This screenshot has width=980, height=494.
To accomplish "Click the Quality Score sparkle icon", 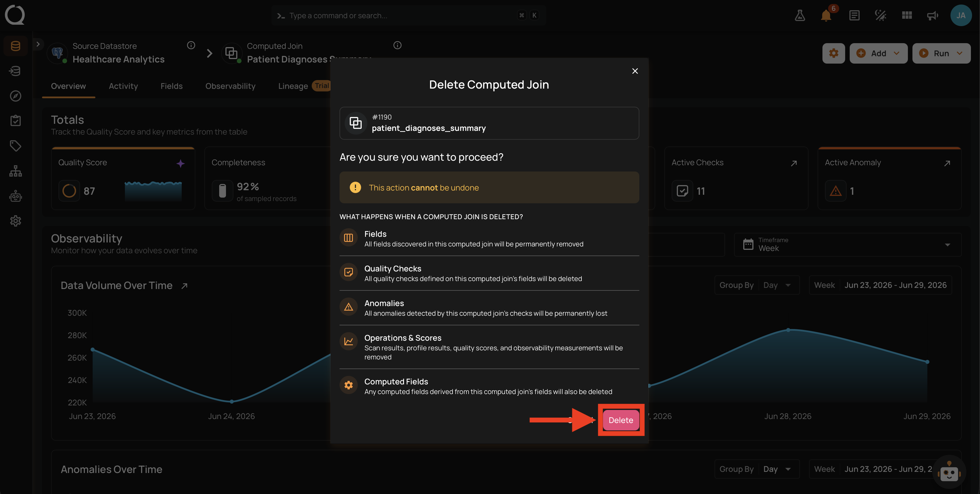I will (x=181, y=163).
